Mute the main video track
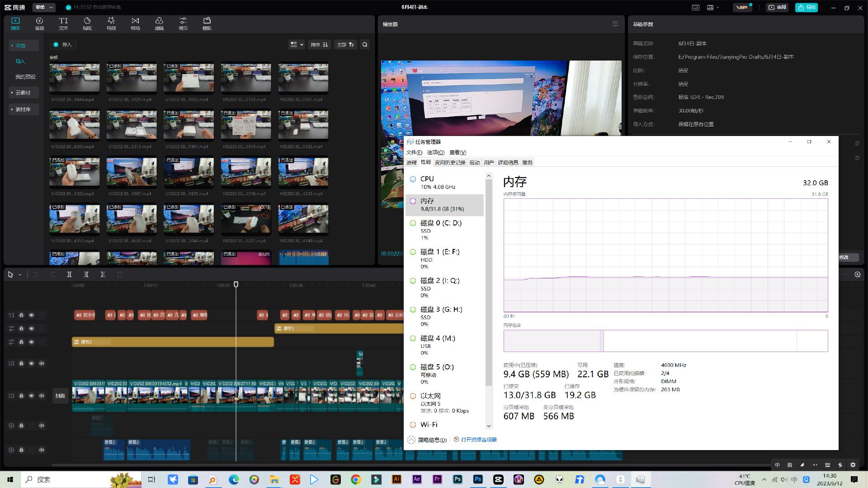 42,395
